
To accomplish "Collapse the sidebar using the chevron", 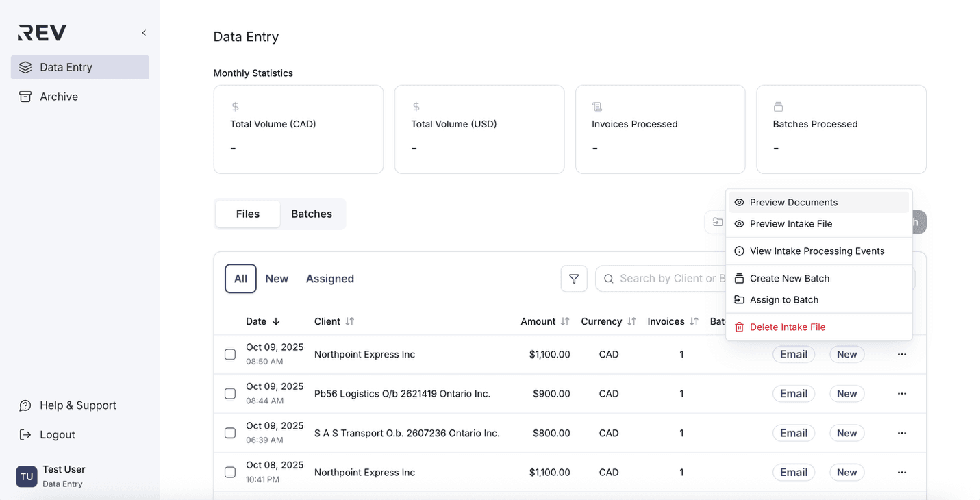I will (143, 32).
